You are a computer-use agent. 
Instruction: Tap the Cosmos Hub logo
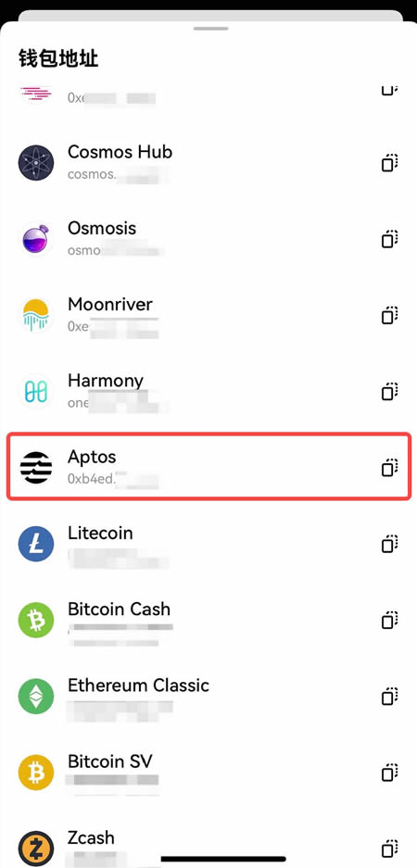coord(36,163)
